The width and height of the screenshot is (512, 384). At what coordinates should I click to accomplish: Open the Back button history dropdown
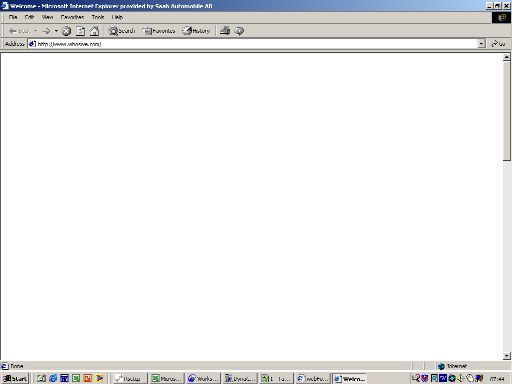click(x=35, y=31)
